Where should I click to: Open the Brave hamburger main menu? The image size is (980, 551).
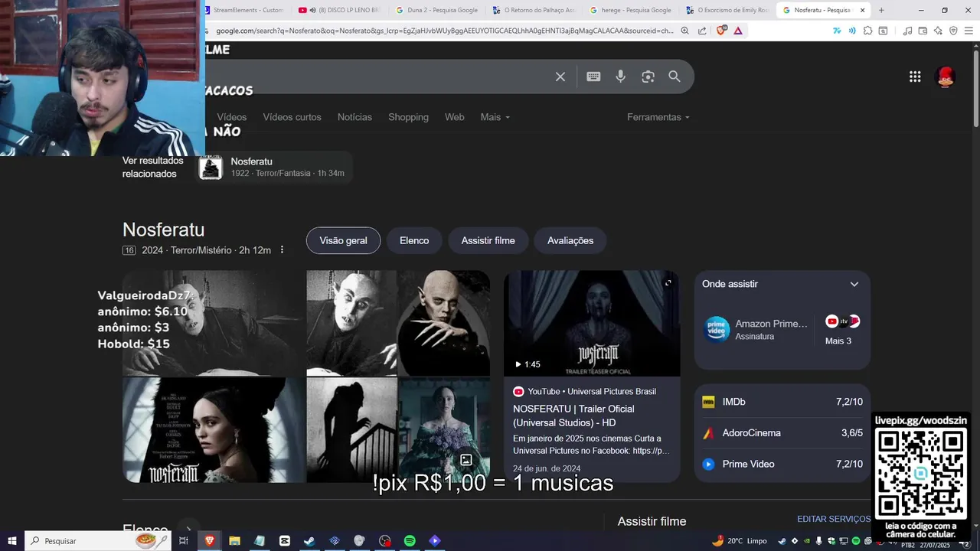969,31
